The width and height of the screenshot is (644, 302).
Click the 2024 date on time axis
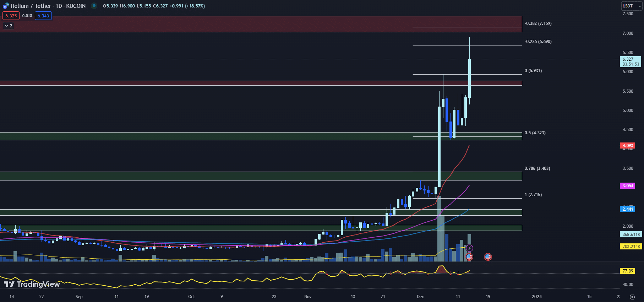click(x=536, y=297)
